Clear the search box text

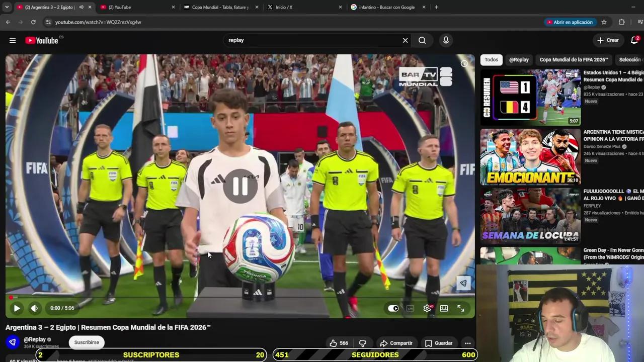point(405,40)
